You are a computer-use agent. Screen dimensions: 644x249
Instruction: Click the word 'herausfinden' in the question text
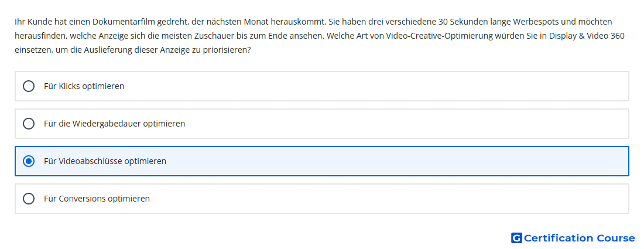(x=40, y=36)
